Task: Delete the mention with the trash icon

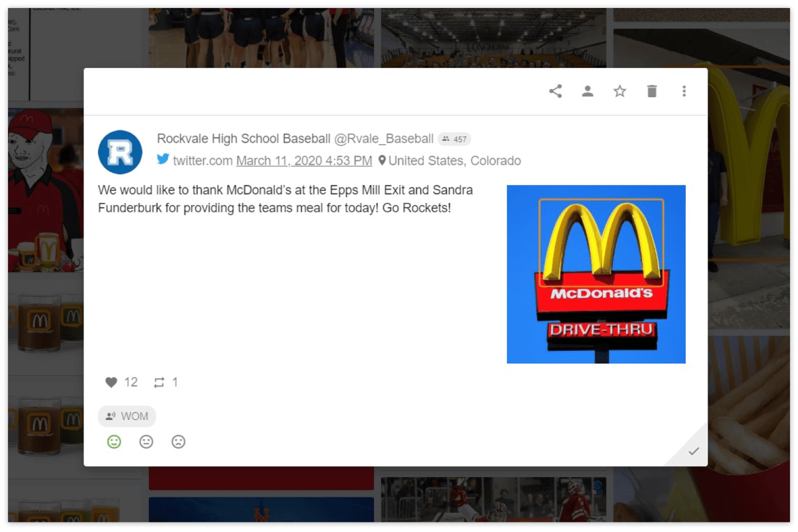Action: coord(651,92)
